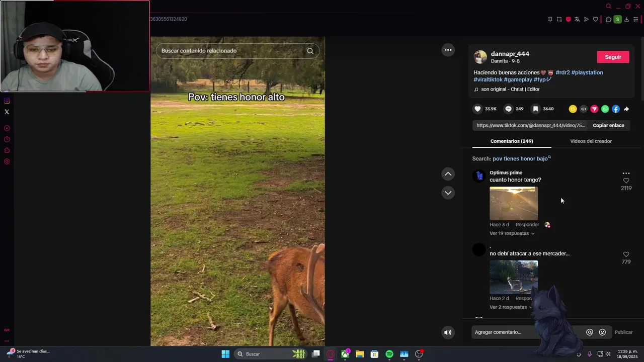Click the yellow repost icon
The image size is (644, 362).
(573, 109)
